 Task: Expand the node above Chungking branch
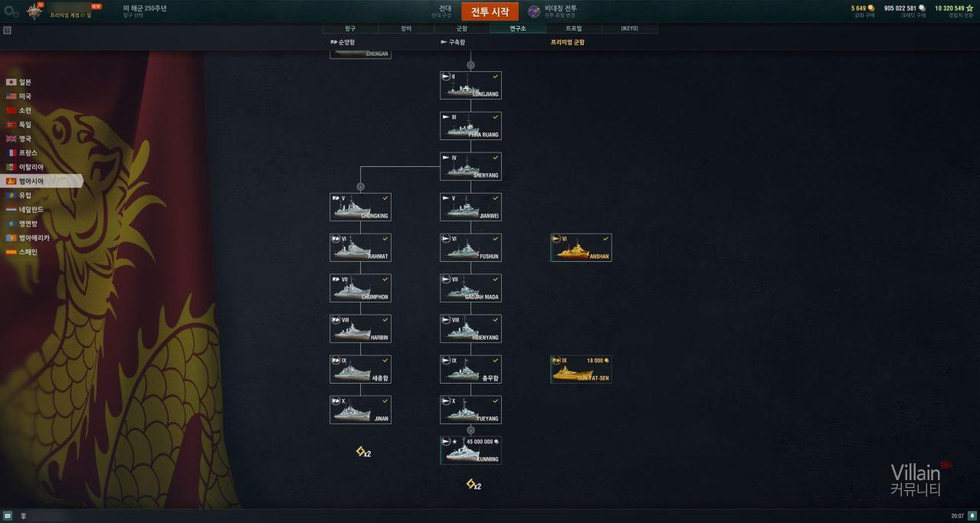[360, 187]
